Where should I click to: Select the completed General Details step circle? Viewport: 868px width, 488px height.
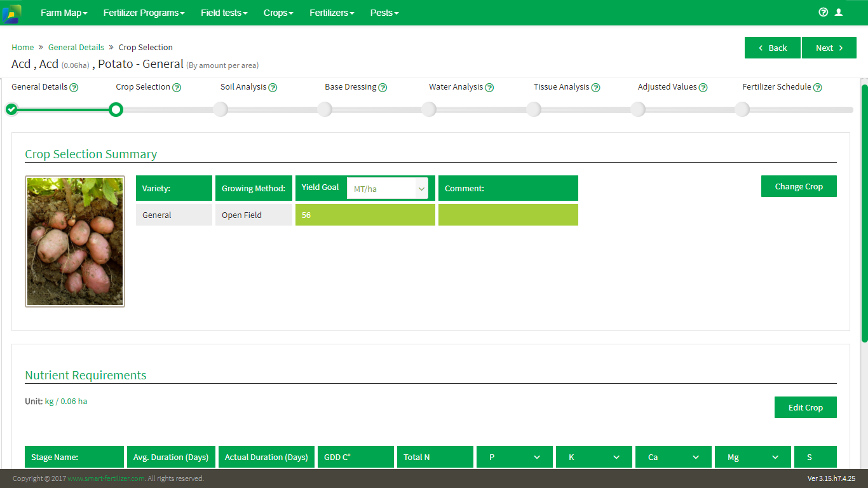coord(11,109)
